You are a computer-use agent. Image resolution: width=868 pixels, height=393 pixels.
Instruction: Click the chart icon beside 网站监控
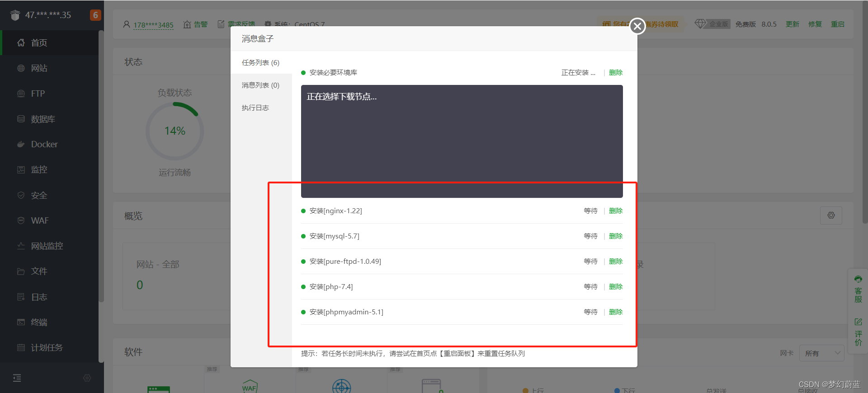(x=21, y=246)
